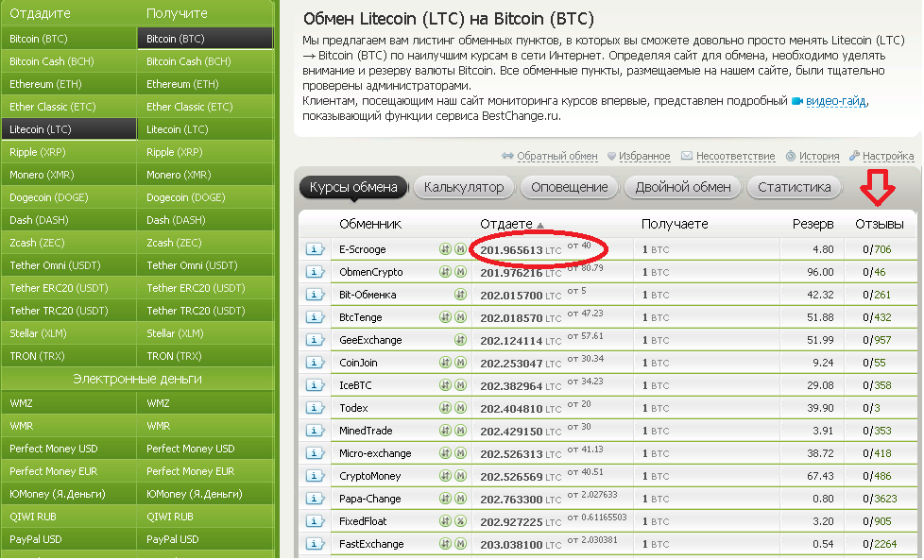Open info icon for FixedFloat row
The width and height of the screenshot is (924, 560).
pos(316,521)
